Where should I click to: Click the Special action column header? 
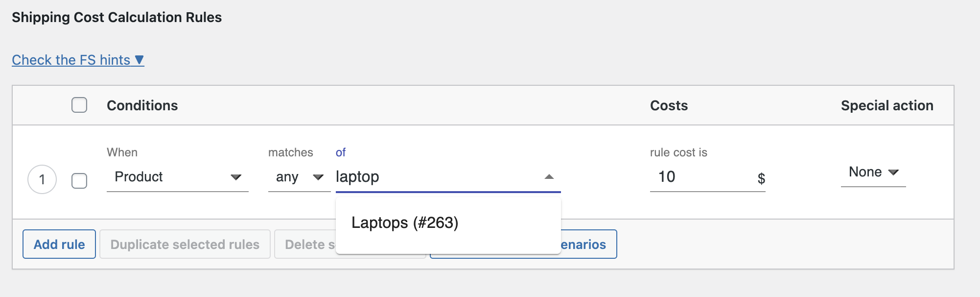887,105
